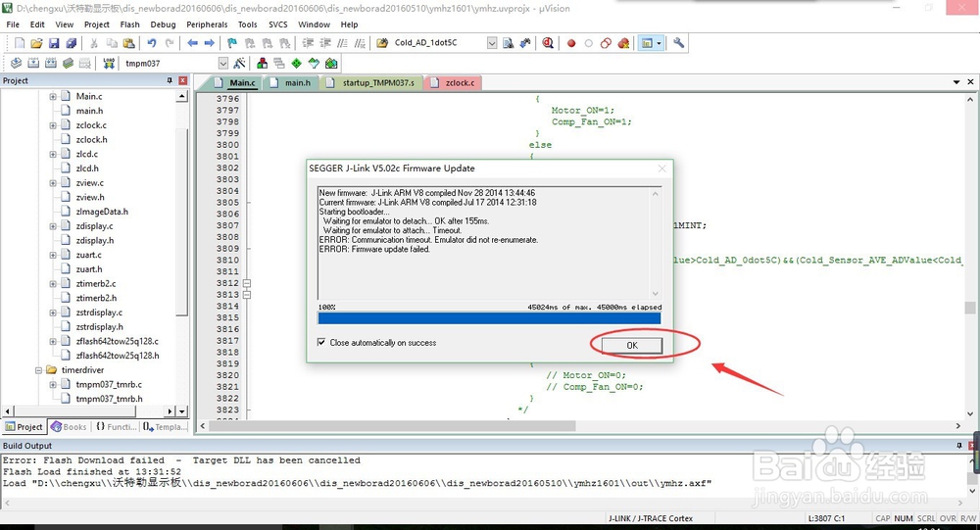Expand the tmpm037_tmrb.c tree node
Screen dimensions: 980x530
tap(53, 384)
